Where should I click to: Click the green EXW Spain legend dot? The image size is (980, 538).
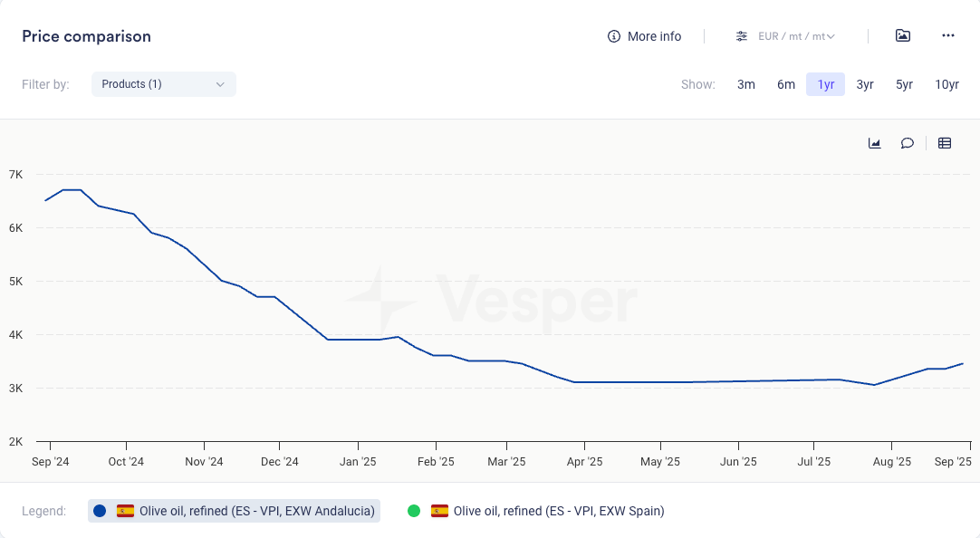coord(414,511)
